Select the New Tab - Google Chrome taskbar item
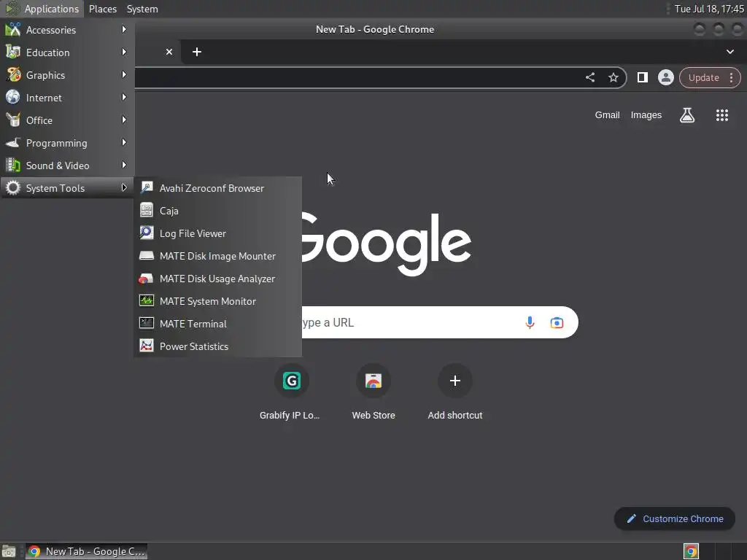 pyautogui.click(x=86, y=551)
